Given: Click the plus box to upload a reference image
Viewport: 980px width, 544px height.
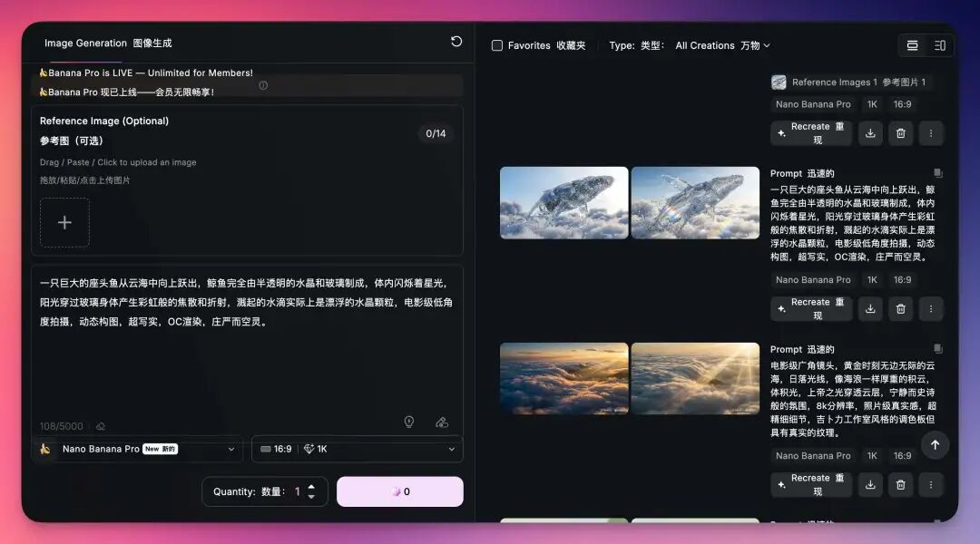Looking at the screenshot, I should coord(64,221).
